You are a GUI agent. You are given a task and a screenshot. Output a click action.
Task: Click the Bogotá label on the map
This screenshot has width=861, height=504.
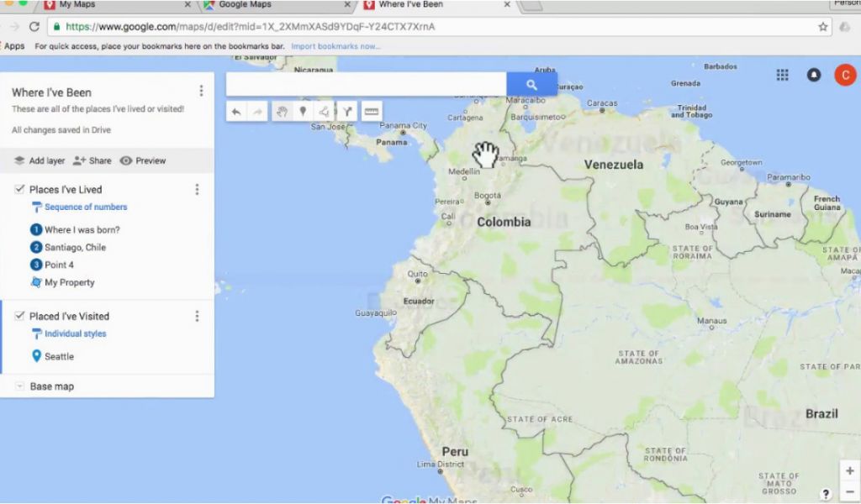[488, 195]
